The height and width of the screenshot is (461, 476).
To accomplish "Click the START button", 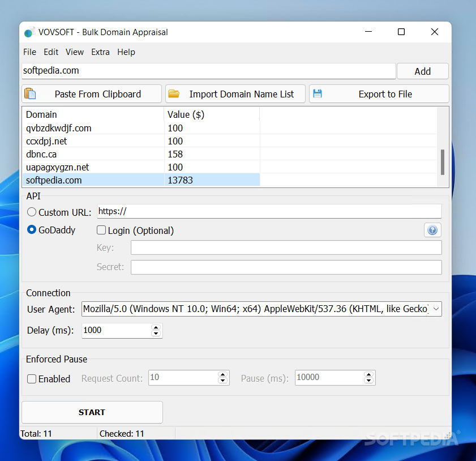I will [92, 412].
